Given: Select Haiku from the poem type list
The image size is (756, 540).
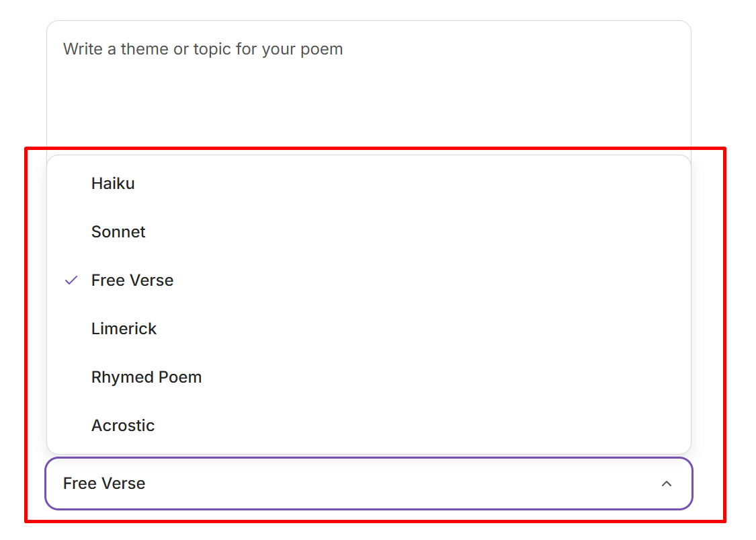Looking at the screenshot, I should click(112, 183).
